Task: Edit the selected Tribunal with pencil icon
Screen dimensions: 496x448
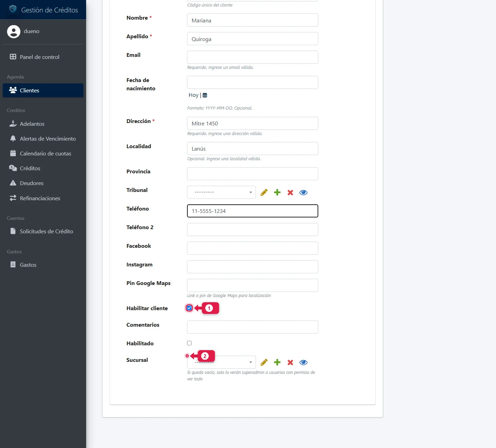Action: 264,192
